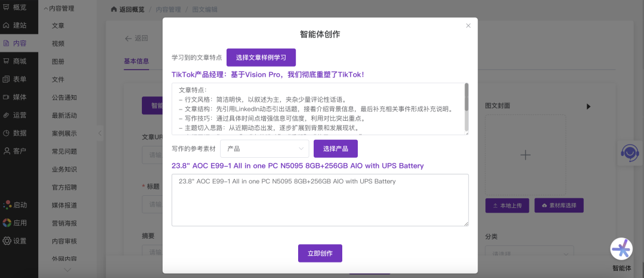Click the 选择产品 button
Image resolution: width=644 pixels, height=278 pixels.
[335, 149]
